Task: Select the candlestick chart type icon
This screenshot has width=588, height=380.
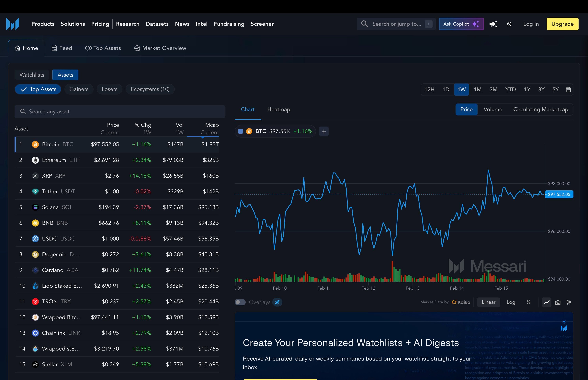Action: [x=569, y=302]
